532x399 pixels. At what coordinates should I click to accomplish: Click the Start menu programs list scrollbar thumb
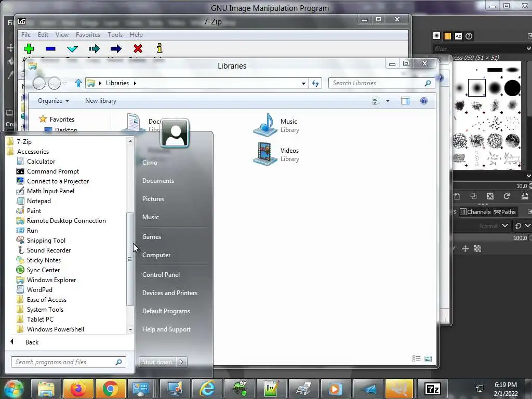click(129, 259)
